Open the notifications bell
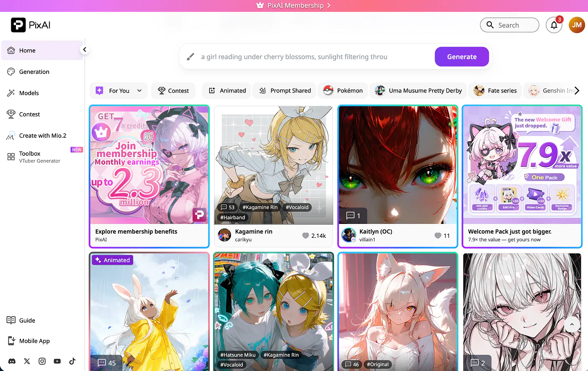Screen dimensions: 588x371 point(554,25)
